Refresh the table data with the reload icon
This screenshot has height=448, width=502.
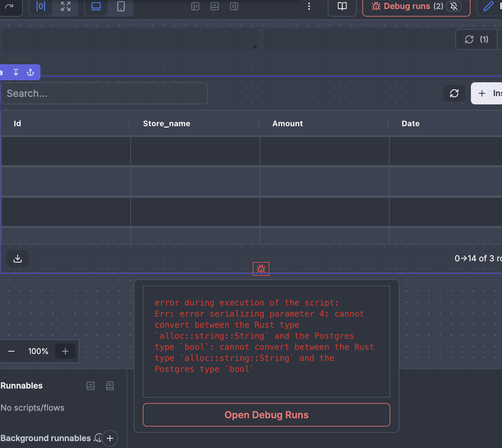point(454,93)
